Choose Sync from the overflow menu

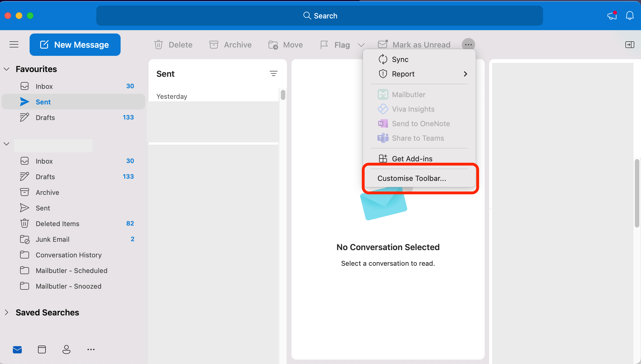(x=400, y=59)
